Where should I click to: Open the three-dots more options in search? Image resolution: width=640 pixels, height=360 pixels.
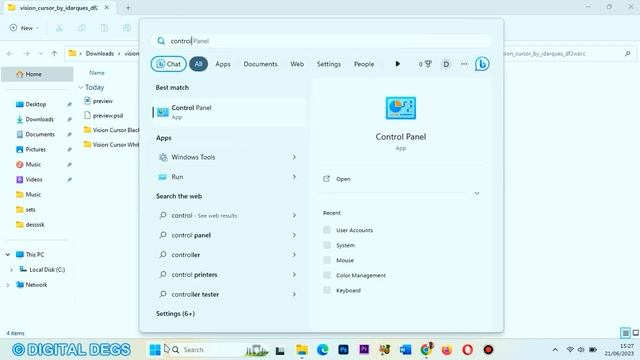tap(464, 64)
